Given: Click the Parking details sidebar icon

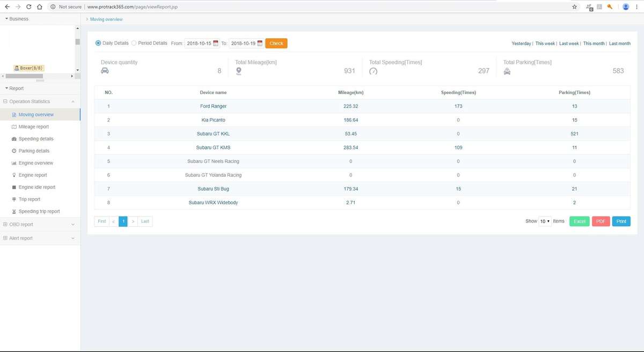Looking at the screenshot, I should point(14,151).
